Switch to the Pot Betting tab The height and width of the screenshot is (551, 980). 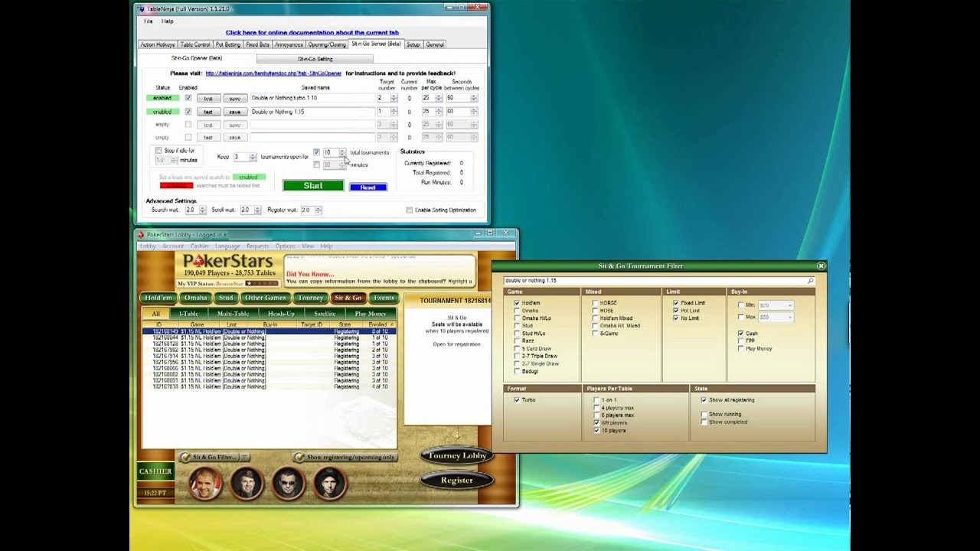pyautogui.click(x=227, y=44)
